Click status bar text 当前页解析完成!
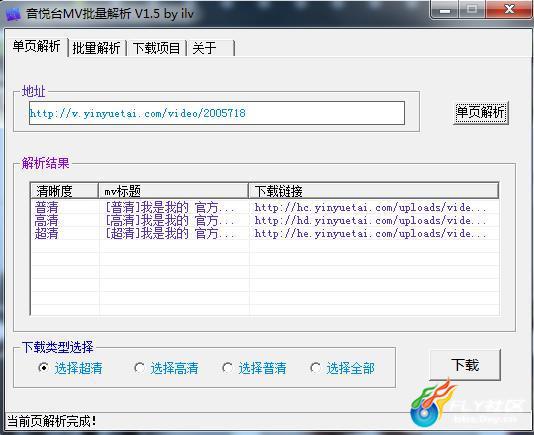 point(51,421)
